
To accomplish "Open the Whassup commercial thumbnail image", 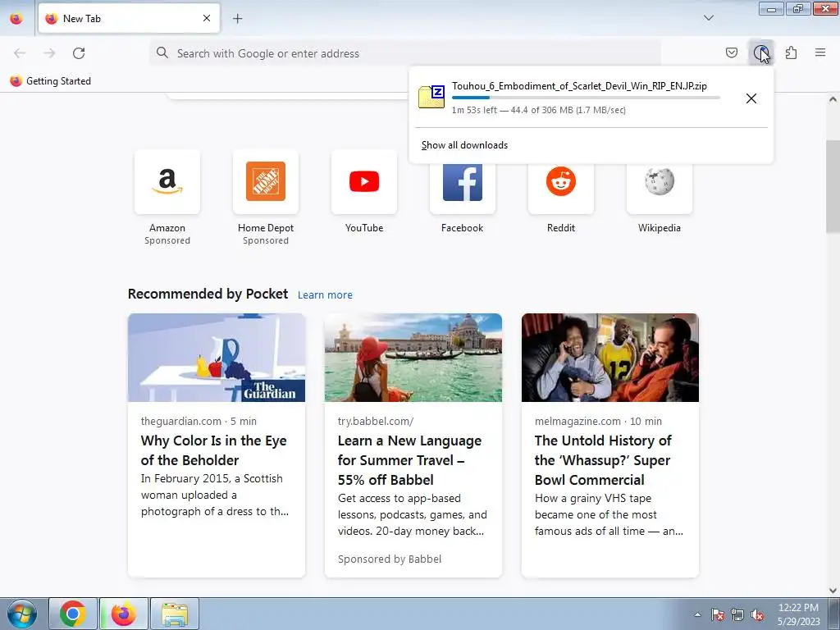I will pos(610,358).
